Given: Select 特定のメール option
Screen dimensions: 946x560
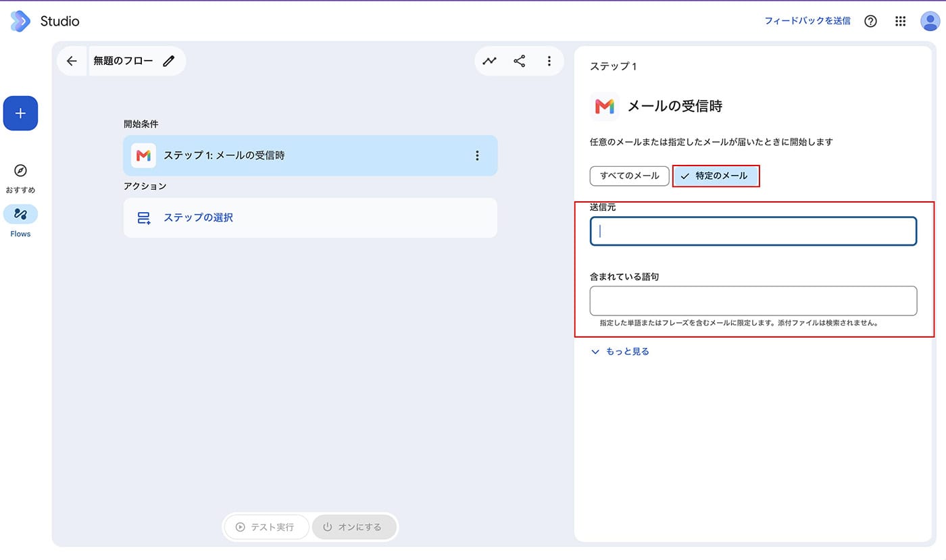Looking at the screenshot, I should [716, 176].
